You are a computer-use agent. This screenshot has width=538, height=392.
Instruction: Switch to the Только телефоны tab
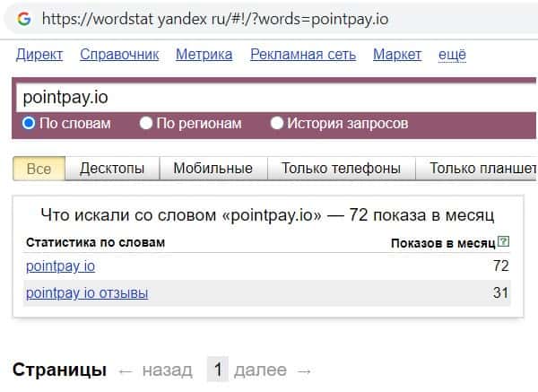pos(341,169)
